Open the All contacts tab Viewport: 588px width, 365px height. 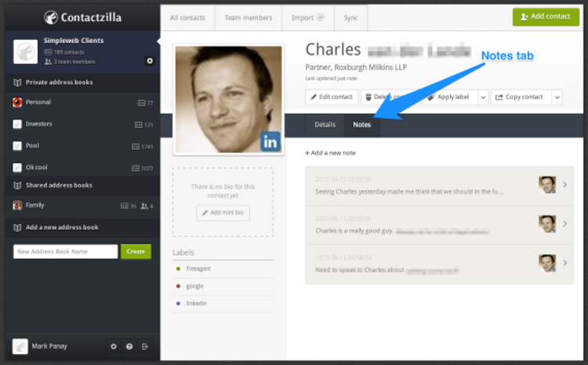pos(187,17)
